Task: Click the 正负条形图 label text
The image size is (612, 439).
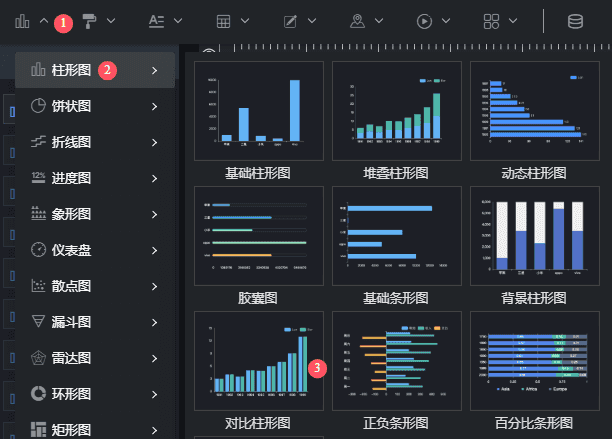Action: coord(396,423)
